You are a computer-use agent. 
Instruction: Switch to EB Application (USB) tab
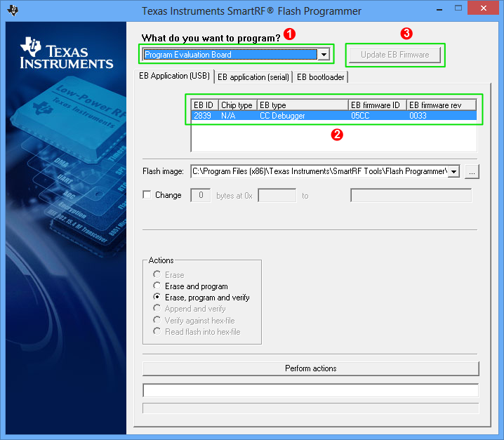click(173, 76)
